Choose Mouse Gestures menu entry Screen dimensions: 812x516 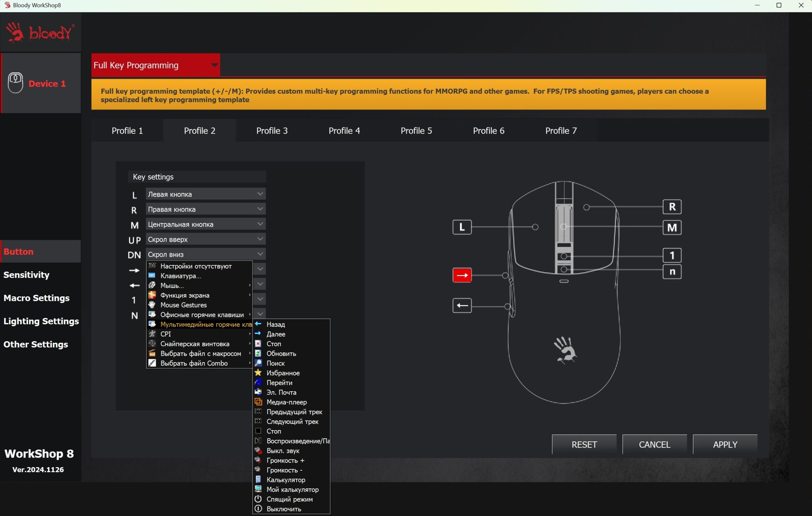[199, 305]
